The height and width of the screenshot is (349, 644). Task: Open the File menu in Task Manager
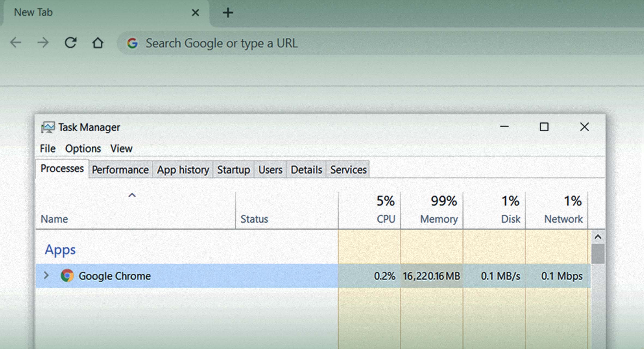click(48, 149)
